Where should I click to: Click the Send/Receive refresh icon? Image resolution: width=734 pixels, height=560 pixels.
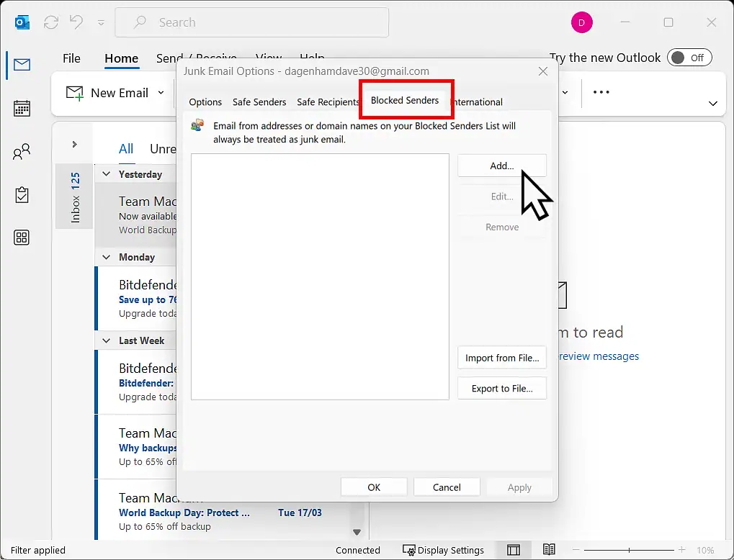(50, 22)
